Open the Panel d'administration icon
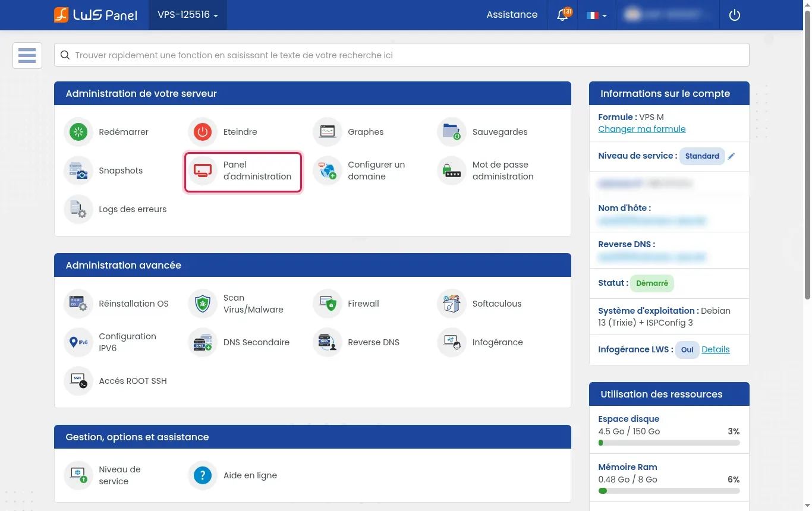Image resolution: width=812 pixels, height=511 pixels. (203, 171)
